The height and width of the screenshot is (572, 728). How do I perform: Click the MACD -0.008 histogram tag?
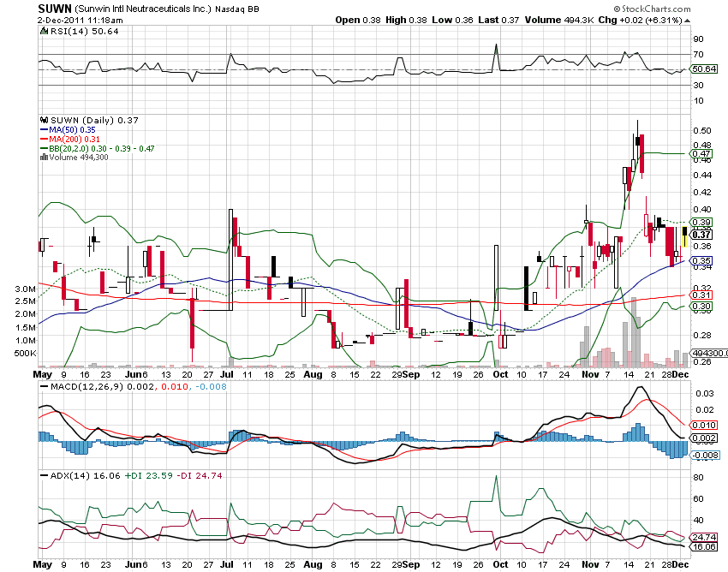click(x=704, y=455)
